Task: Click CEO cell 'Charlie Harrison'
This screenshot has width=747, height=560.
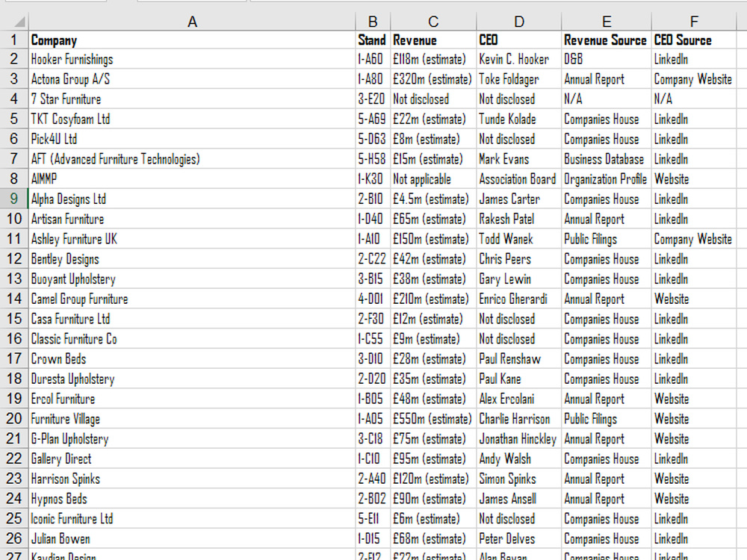Action: point(519,419)
